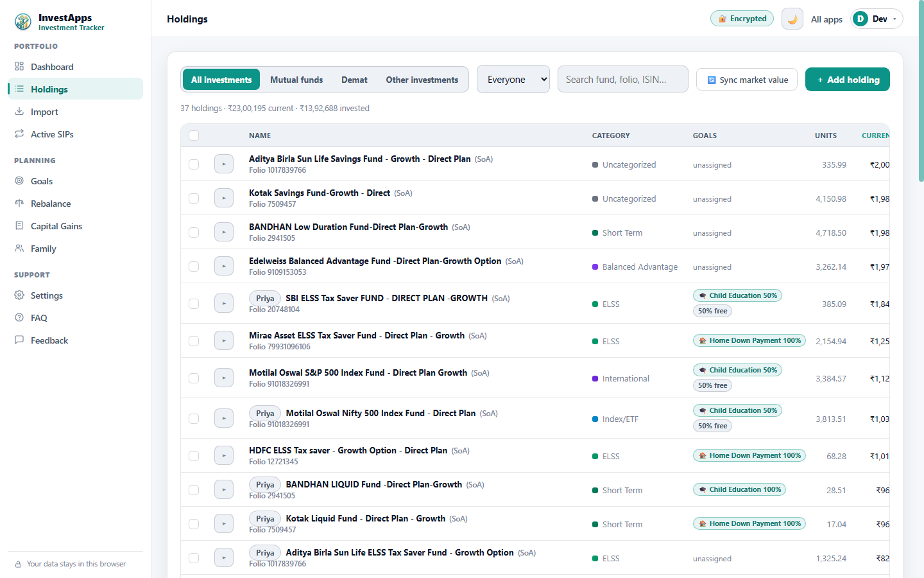Image resolution: width=924 pixels, height=578 pixels.
Task: Toggle dark mode moon icon
Action: pos(792,19)
